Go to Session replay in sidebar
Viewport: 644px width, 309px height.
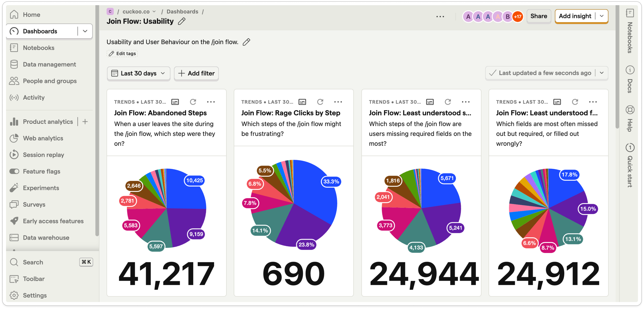click(43, 155)
